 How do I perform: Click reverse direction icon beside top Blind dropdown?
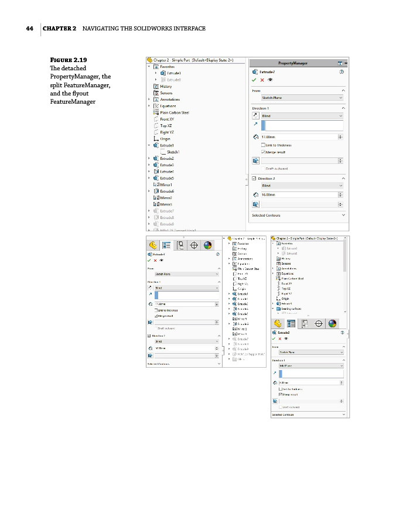pyautogui.click(x=255, y=116)
